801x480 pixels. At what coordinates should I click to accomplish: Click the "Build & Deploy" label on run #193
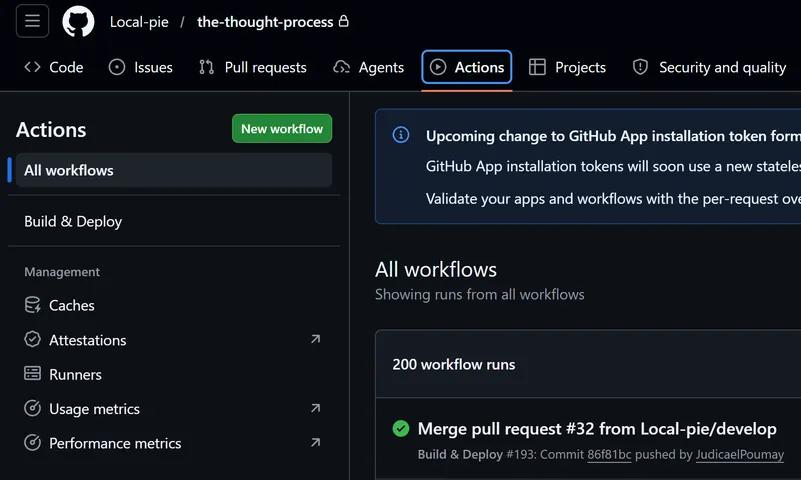coord(460,454)
